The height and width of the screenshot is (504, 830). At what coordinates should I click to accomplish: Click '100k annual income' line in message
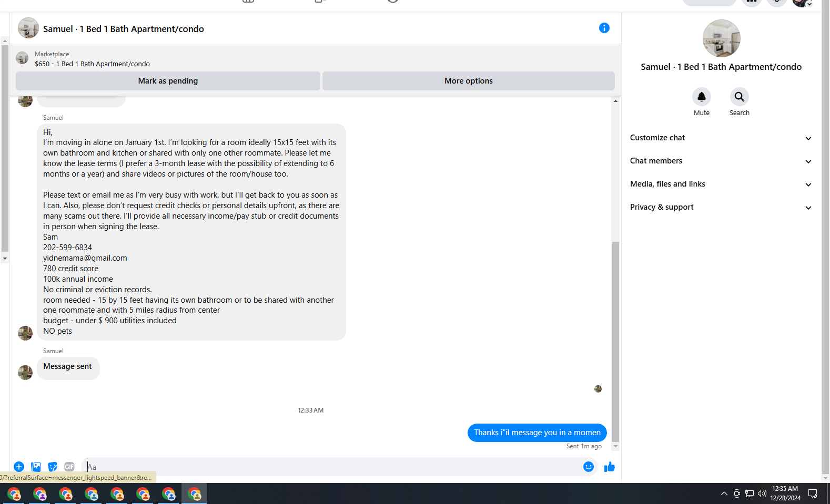78,279
